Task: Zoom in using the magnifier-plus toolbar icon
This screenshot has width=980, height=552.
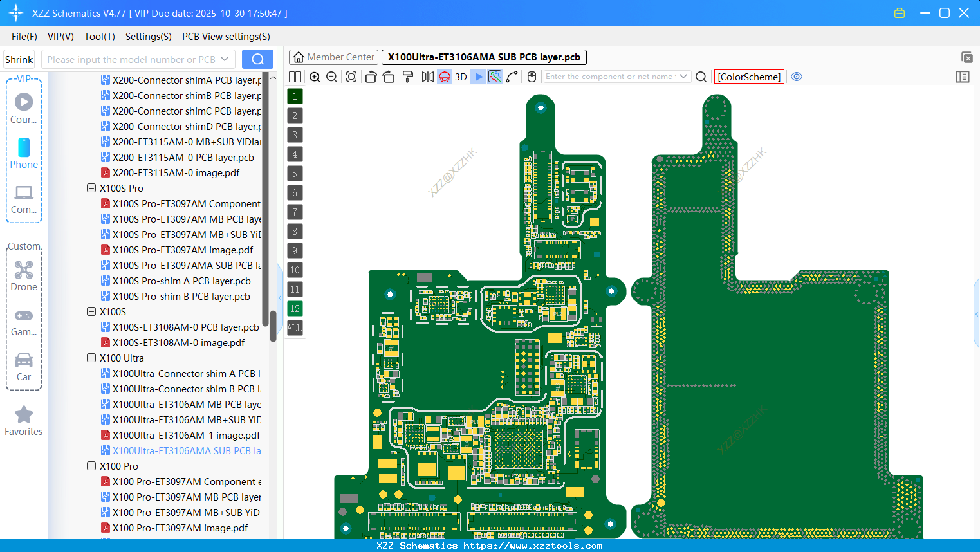Action: [315, 77]
